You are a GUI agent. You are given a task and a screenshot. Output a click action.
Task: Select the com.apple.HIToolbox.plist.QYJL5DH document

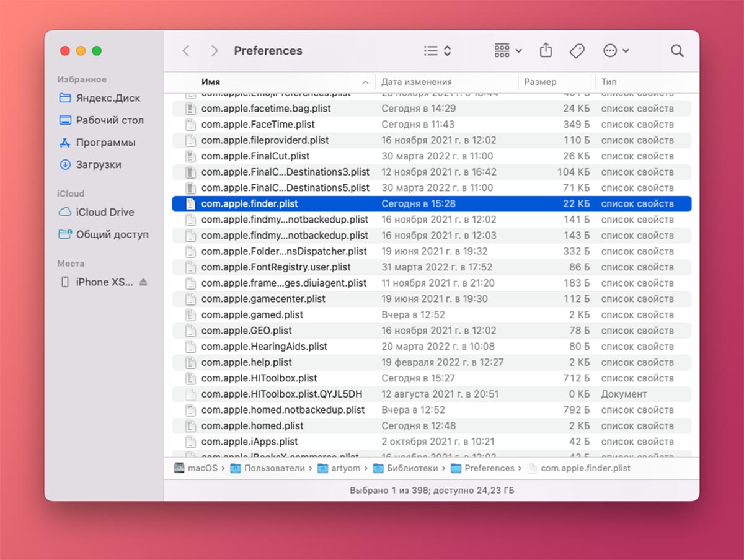pyautogui.click(x=281, y=394)
